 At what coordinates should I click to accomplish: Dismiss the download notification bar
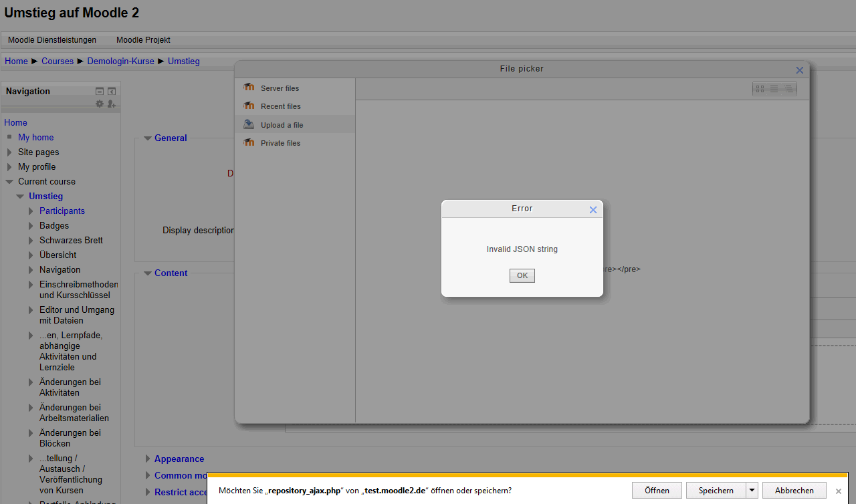click(x=839, y=491)
